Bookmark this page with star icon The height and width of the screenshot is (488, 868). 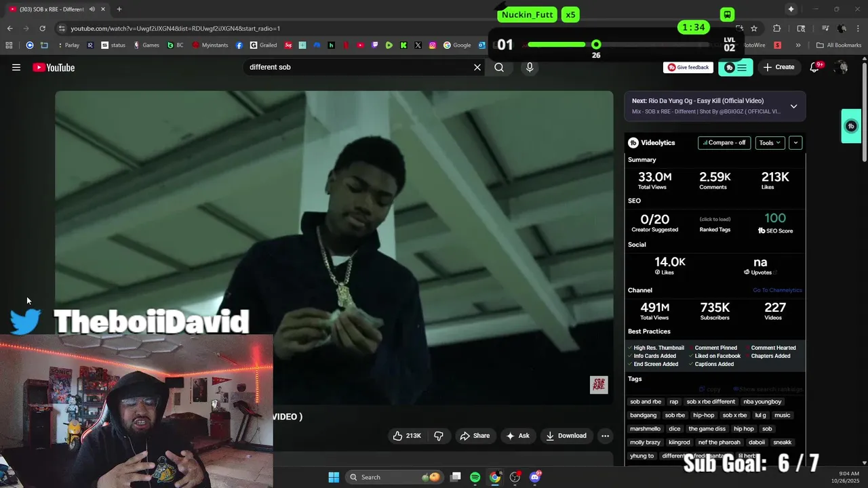click(754, 28)
